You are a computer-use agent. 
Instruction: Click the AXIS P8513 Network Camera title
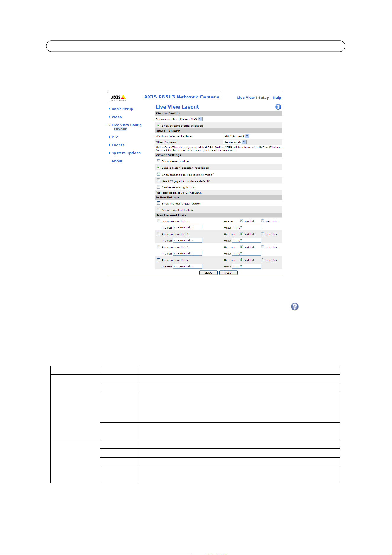point(182,97)
